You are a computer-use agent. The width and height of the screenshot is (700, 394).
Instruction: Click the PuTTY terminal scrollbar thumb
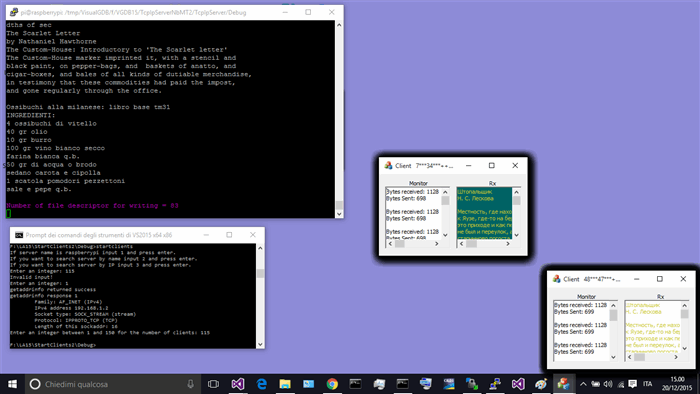click(339, 205)
